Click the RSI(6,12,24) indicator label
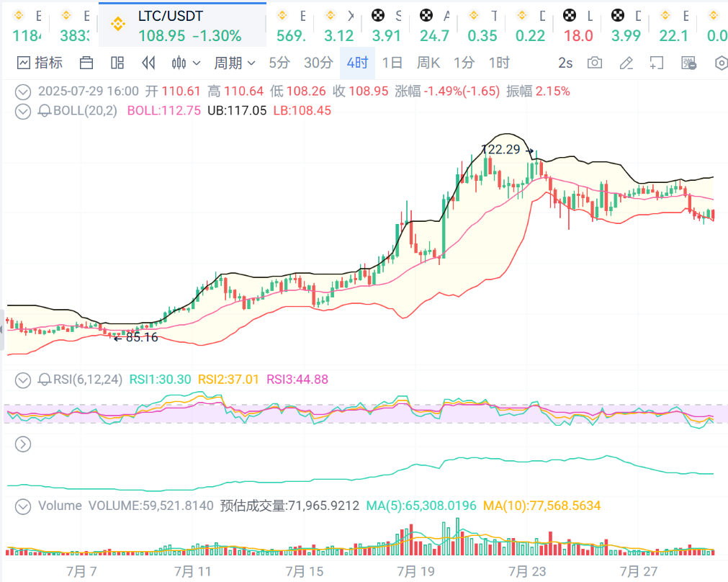 [88, 380]
